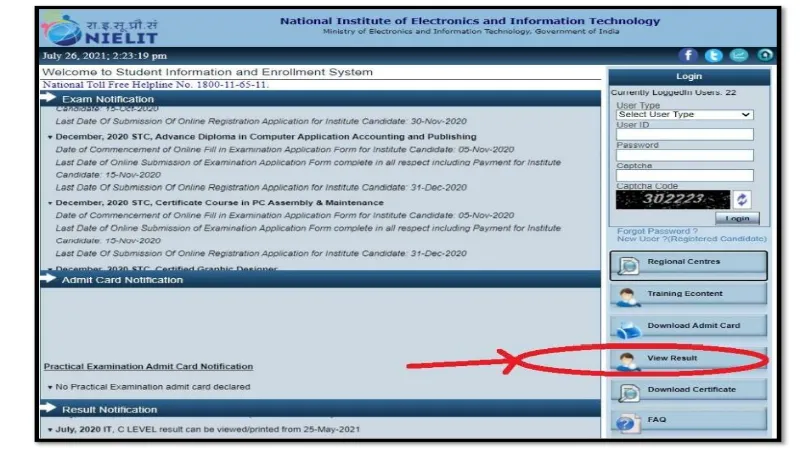
Task: Open the Forgot Password link
Action: (x=657, y=231)
